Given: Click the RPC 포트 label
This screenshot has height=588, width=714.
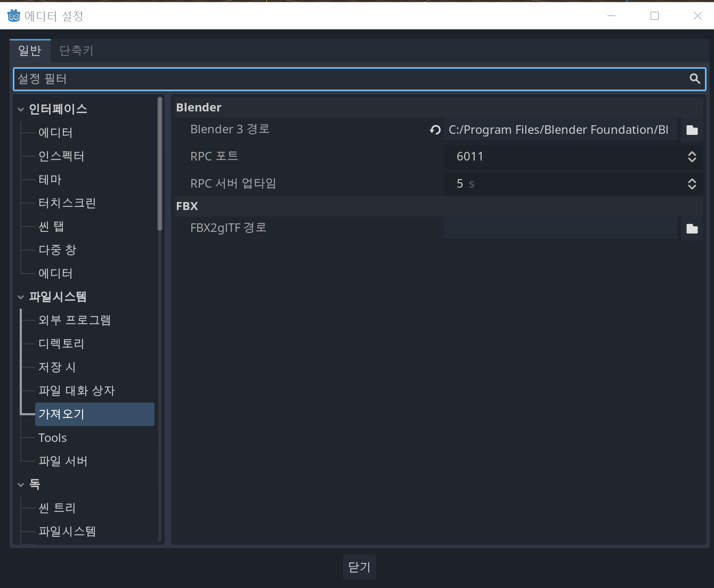Looking at the screenshot, I should click(214, 156).
